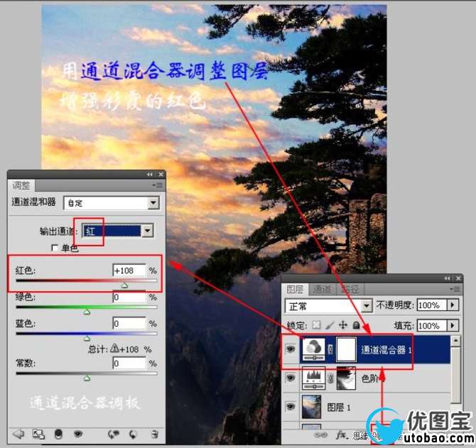Viewport: 476px width, 448px height.
Task: Click the lock position move icon
Action: pos(343,325)
